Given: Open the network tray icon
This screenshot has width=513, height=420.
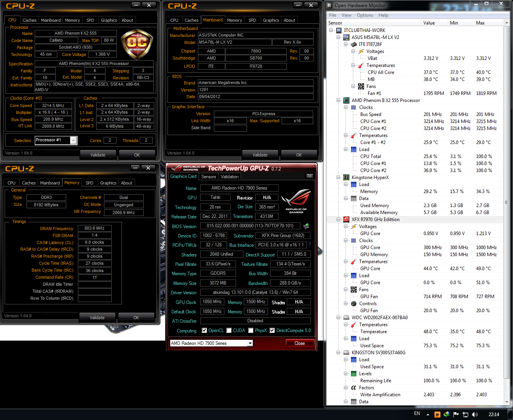Looking at the screenshot, I should pos(465,415).
